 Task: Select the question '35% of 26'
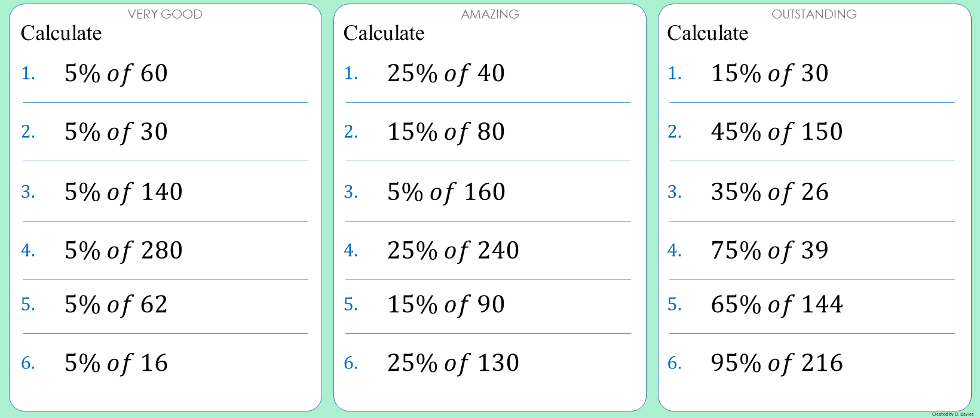tap(770, 192)
